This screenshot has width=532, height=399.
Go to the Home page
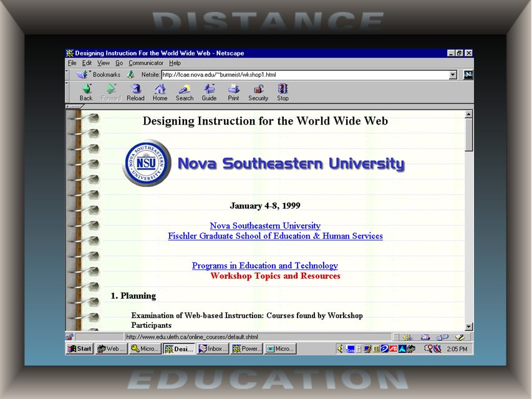click(160, 93)
